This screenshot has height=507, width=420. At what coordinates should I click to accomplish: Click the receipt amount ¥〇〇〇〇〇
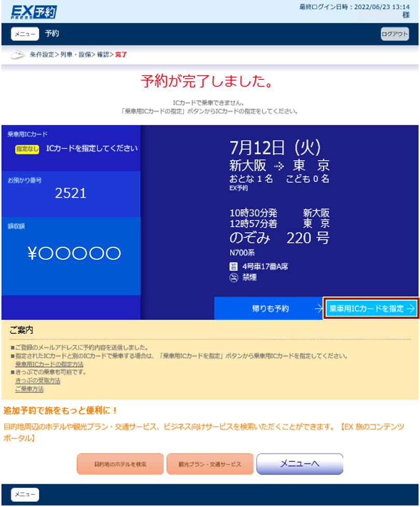(74, 253)
